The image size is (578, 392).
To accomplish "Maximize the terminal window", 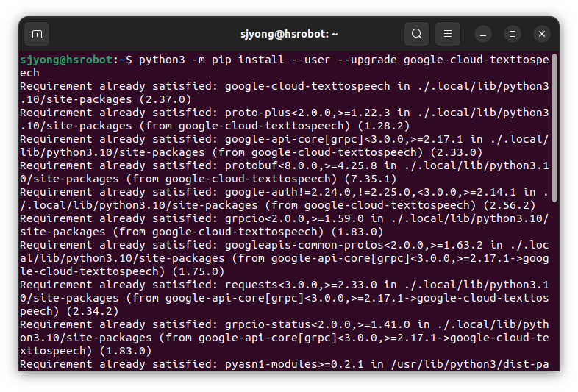I will pyautogui.click(x=513, y=35).
